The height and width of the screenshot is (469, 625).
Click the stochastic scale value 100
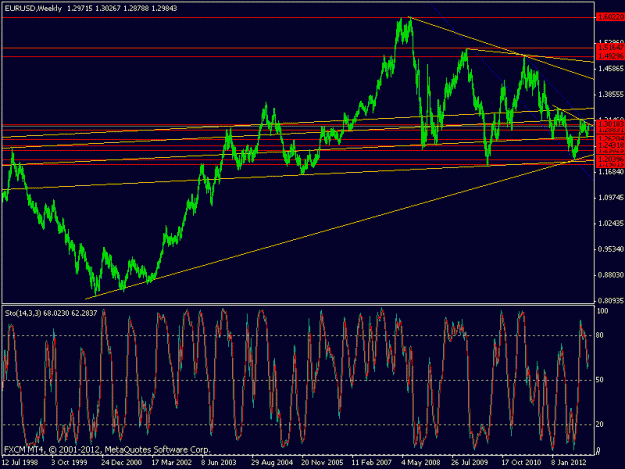[x=602, y=311]
